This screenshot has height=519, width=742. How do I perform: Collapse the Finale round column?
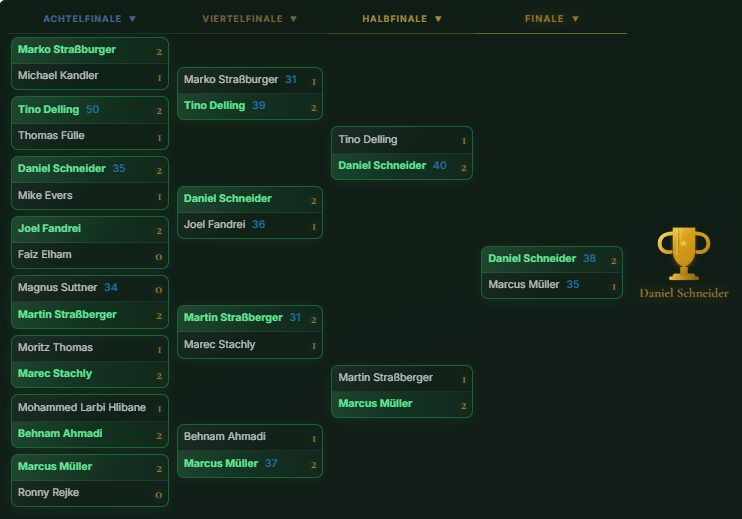(575, 19)
